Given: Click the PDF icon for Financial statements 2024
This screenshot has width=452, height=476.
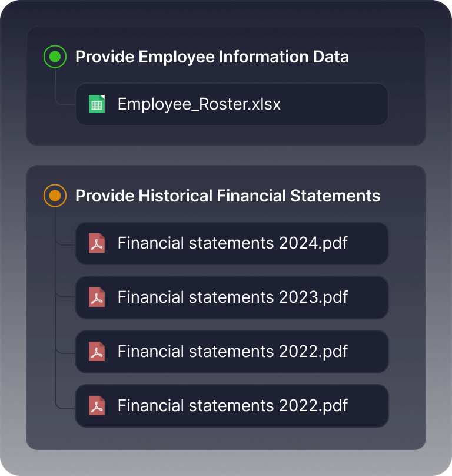Looking at the screenshot, I should [x=97, y=243].
